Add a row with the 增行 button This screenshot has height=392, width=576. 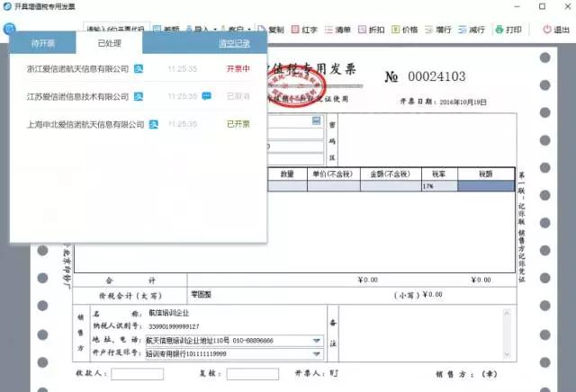(x=438, y=30)
